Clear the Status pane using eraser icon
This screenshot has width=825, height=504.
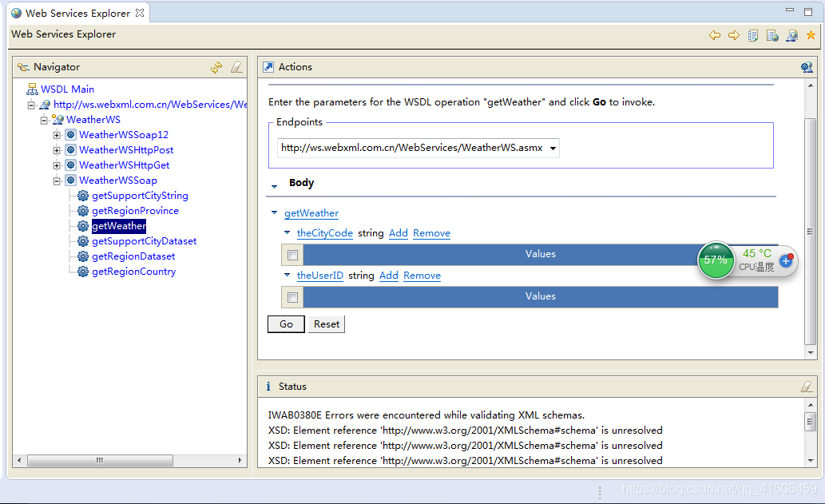807,387
